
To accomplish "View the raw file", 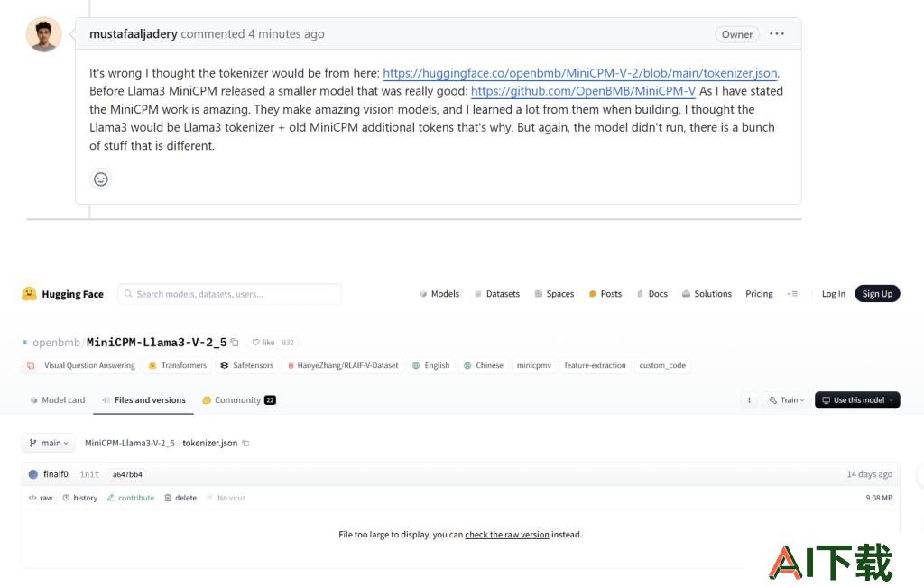I will pyautogui.click(x=41, y=498).
